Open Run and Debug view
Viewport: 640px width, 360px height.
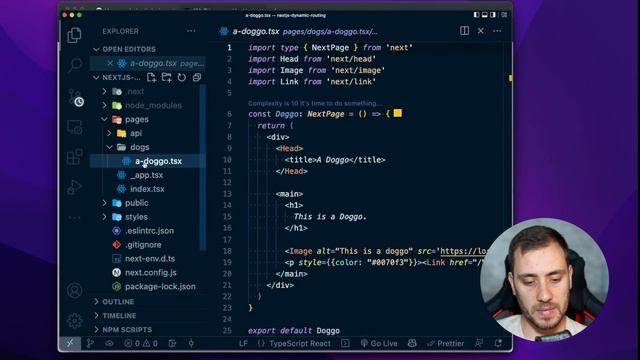tap(75, 187)
